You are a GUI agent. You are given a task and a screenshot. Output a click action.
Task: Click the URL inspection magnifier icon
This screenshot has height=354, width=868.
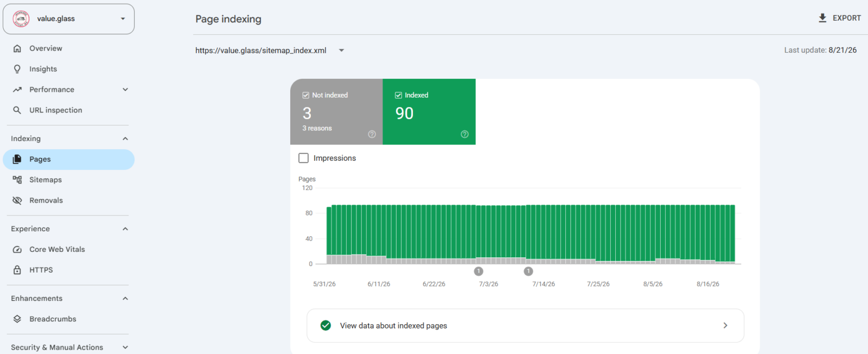[x=17, y=110]
